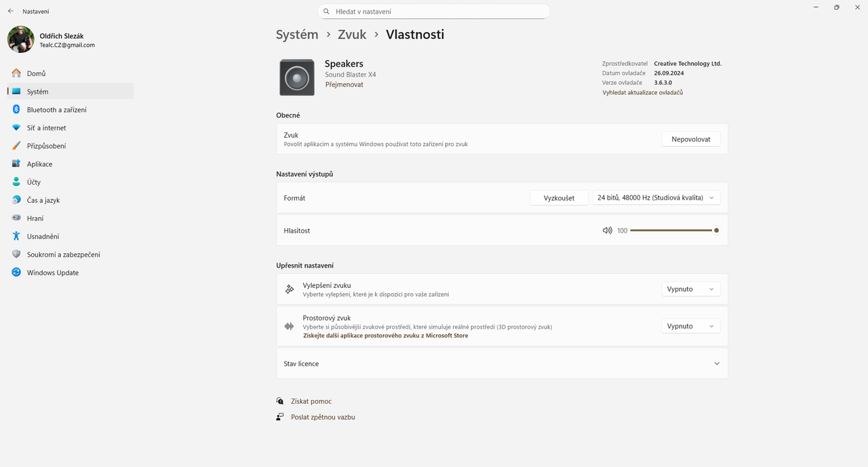Open Domů in the sidebar

71,73
